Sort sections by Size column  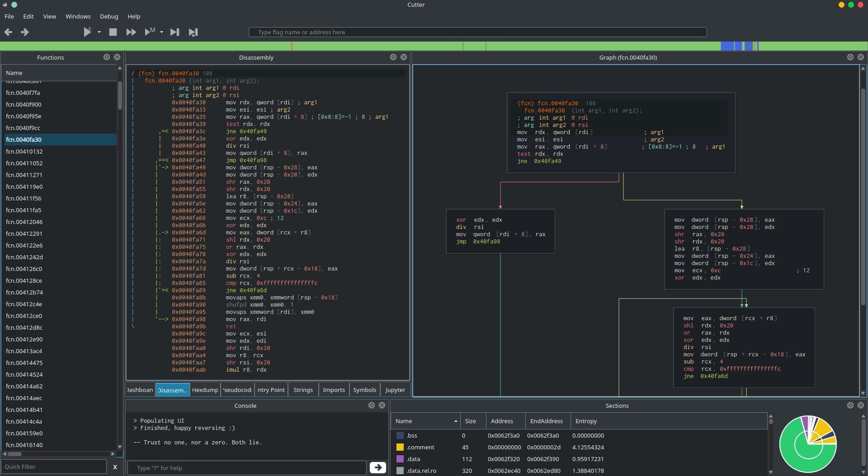point(473,421)
